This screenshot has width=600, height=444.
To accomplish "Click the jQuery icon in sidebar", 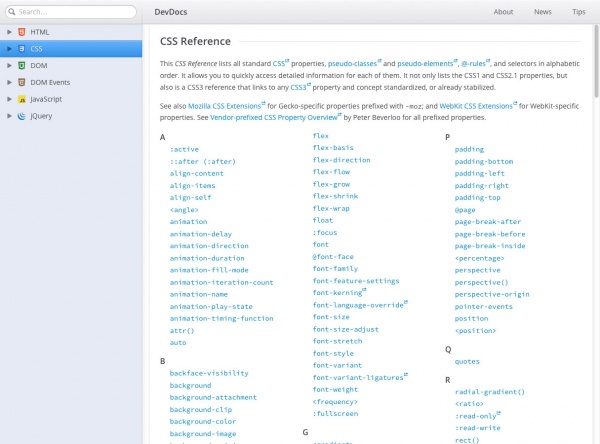I will [21, 116].
